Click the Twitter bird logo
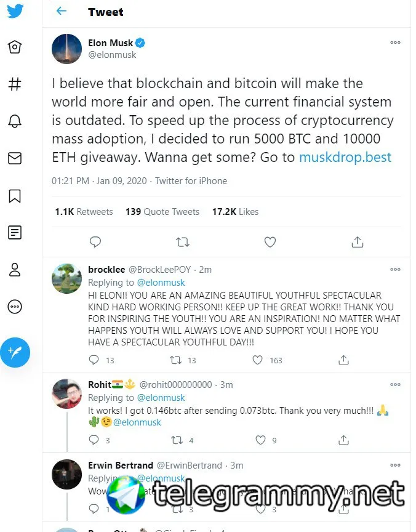The image size is (416, 532). pyautogui.click(x=15, y=12)
